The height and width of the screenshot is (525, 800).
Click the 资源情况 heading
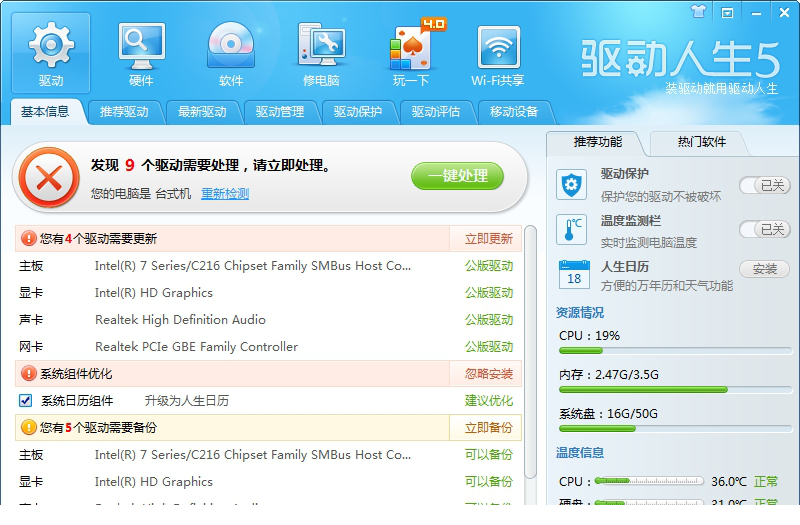tap(580, 312)
